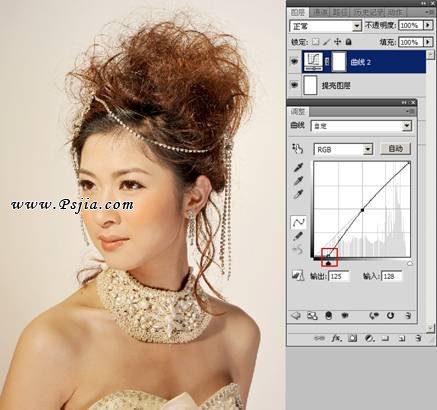View previous state icon in adjustments panel
Screen dimensions: 437x410
374,315
